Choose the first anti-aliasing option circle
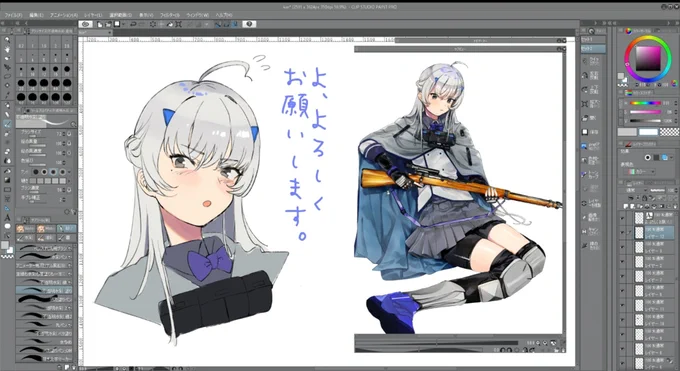680x371 pixels. pos(36,172)
